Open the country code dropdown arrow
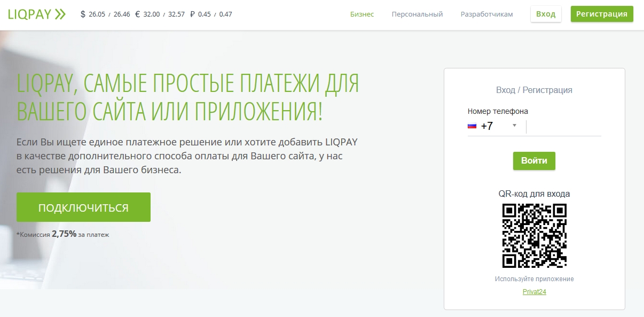 click(x=515, y=126)
